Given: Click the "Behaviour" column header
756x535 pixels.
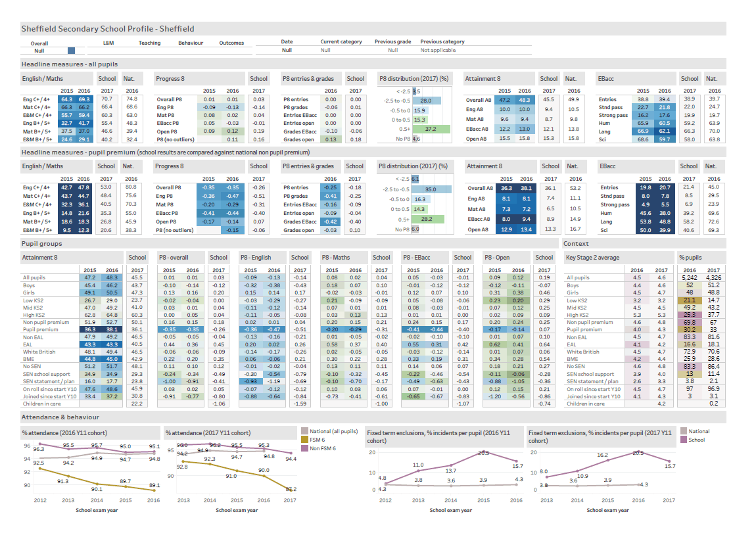Looking at the screenshot, I should click(191, 43).
